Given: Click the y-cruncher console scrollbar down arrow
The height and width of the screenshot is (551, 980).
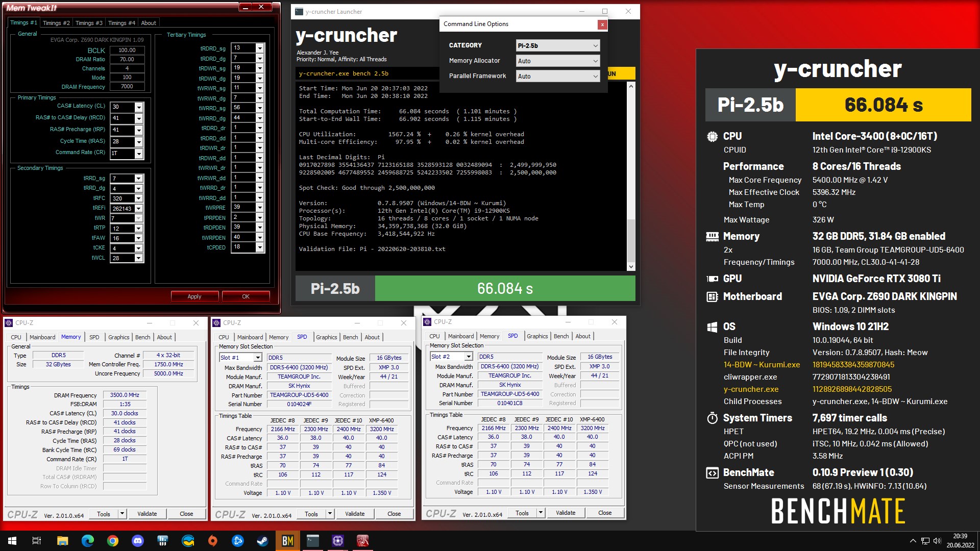Looking at the screenshot, I should (x=631, y=266).
